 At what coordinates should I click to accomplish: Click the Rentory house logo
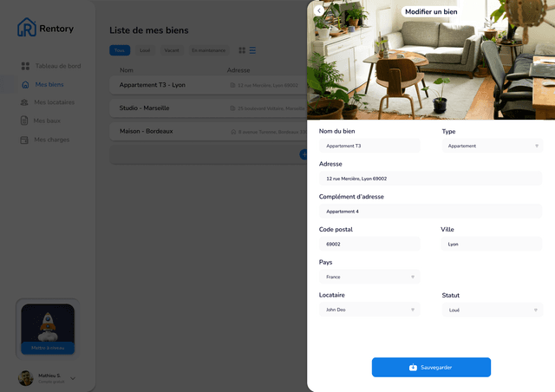(27, 28)
